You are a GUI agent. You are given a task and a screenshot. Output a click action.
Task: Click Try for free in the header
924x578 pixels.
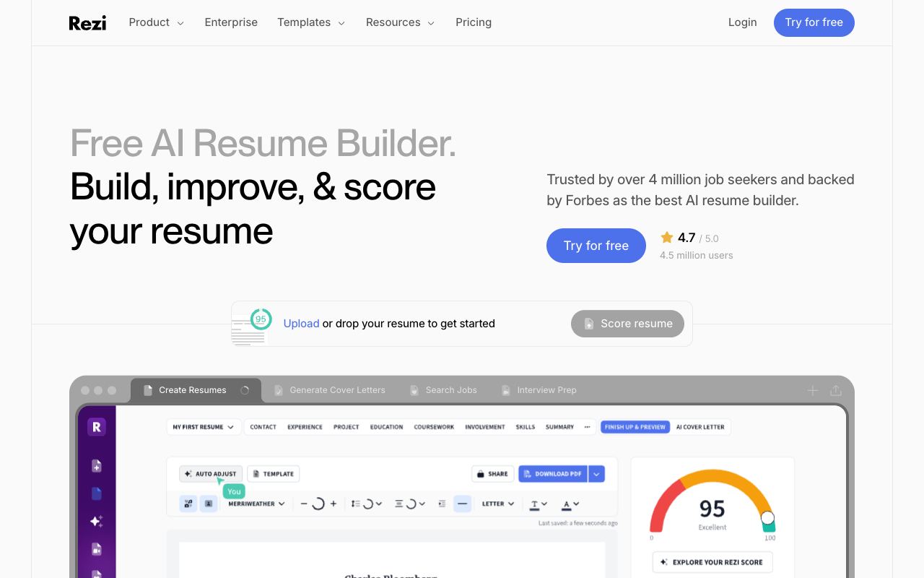[x=814, y=22]
